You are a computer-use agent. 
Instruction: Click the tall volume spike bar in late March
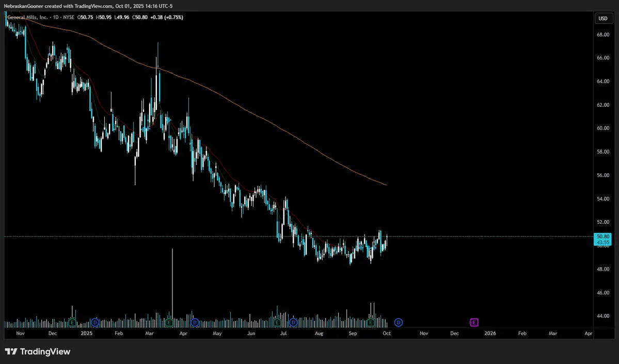click(172, 288)
